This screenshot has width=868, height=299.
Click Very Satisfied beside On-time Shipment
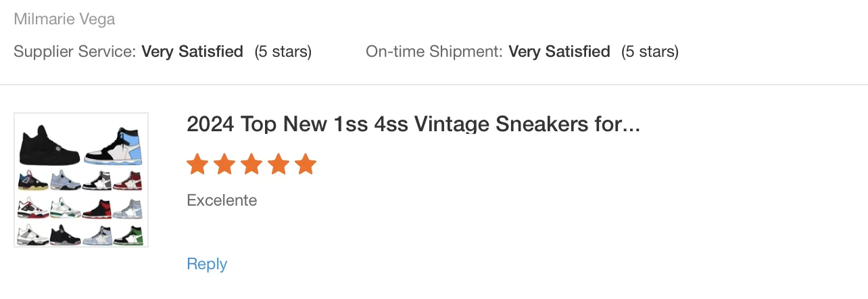559,51
